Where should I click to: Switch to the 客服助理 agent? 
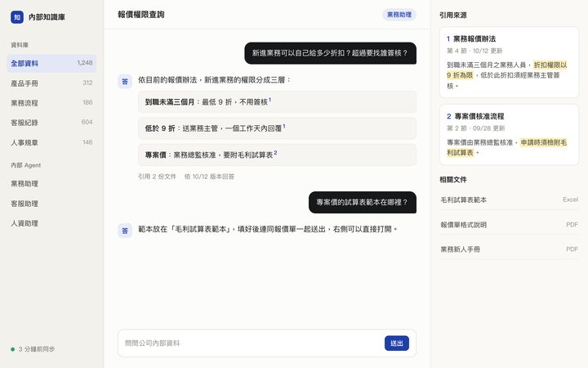[51, 204]
